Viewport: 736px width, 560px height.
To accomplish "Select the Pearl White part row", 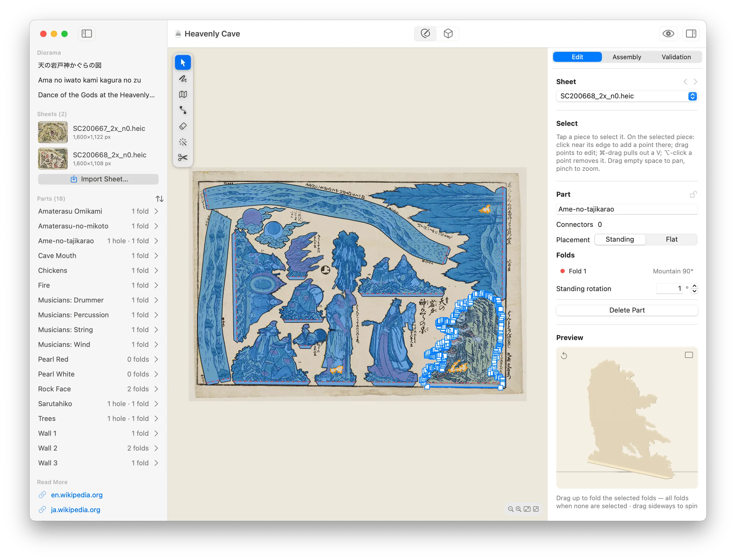I will (x=98, y=374).
